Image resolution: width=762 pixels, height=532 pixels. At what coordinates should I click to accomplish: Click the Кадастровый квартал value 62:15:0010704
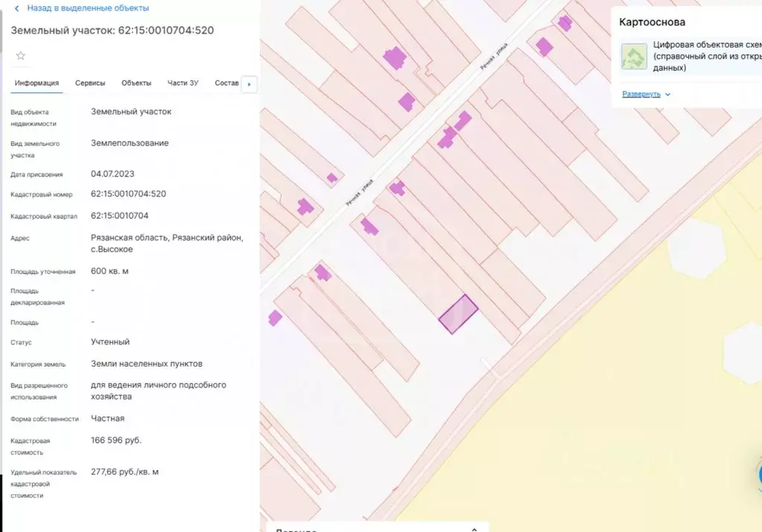tap(120, 215)
